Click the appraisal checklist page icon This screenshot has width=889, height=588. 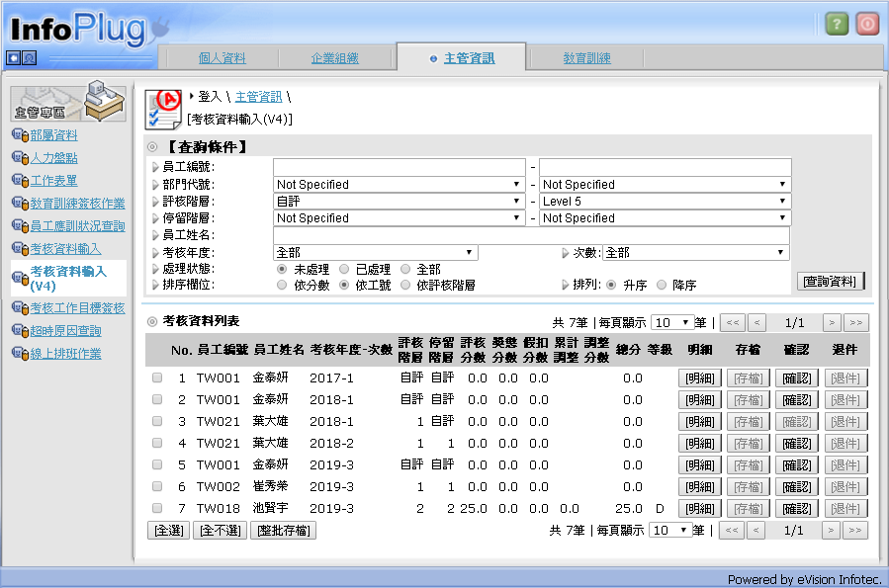point(163,109)
